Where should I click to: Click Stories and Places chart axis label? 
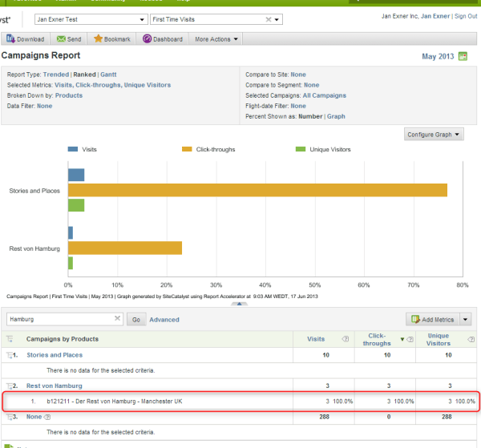(34, 191)
